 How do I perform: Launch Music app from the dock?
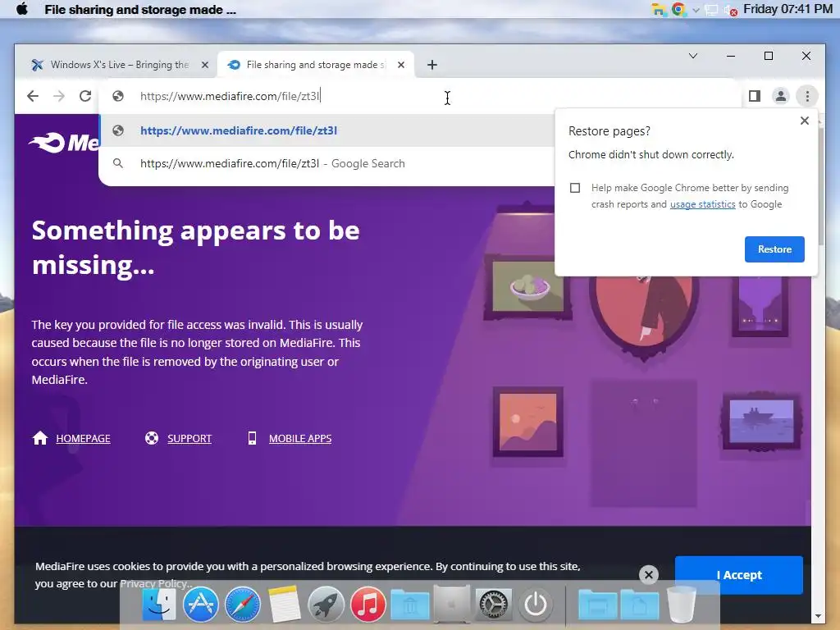[367, 605]
